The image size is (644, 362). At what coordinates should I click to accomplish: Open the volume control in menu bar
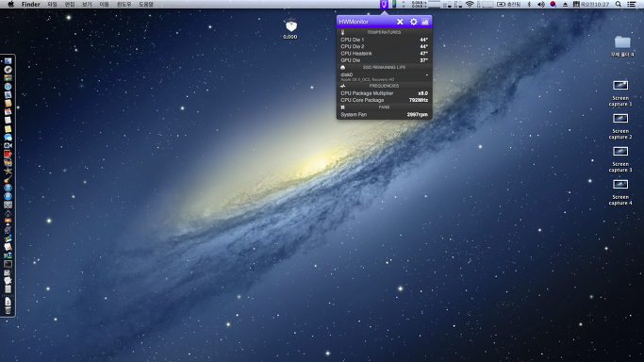[x=541, y=4]
